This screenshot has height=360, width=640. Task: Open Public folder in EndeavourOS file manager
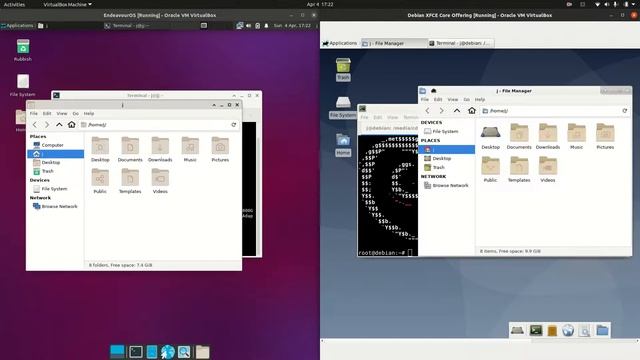coord(100,181)
